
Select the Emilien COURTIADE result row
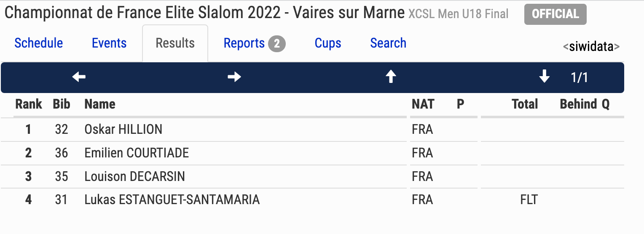pos(312,153)
